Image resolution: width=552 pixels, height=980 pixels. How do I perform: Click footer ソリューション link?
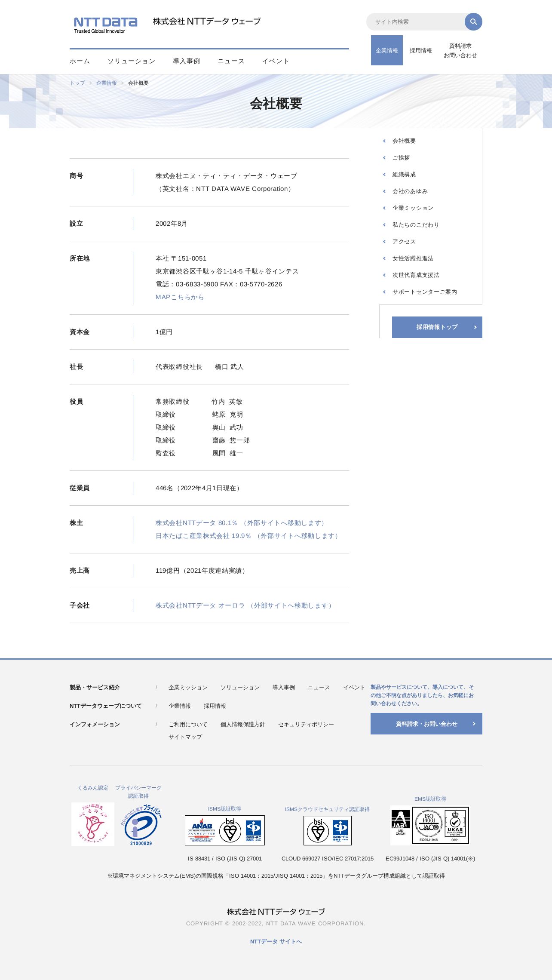240,688
